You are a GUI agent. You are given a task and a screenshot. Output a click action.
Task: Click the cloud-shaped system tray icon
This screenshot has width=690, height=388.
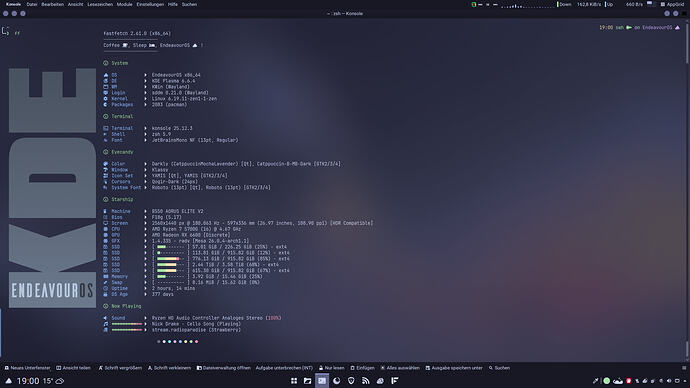click(x=618, y=381)
